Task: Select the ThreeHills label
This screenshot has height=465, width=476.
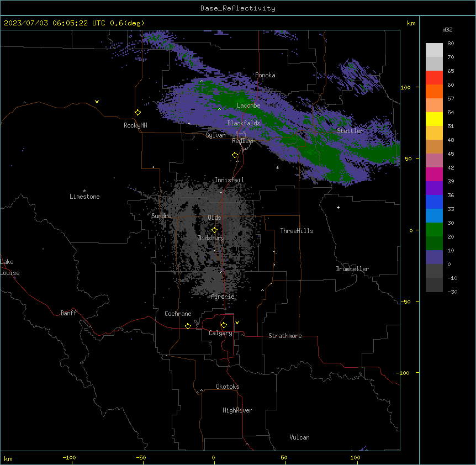Action: point(297,231)
